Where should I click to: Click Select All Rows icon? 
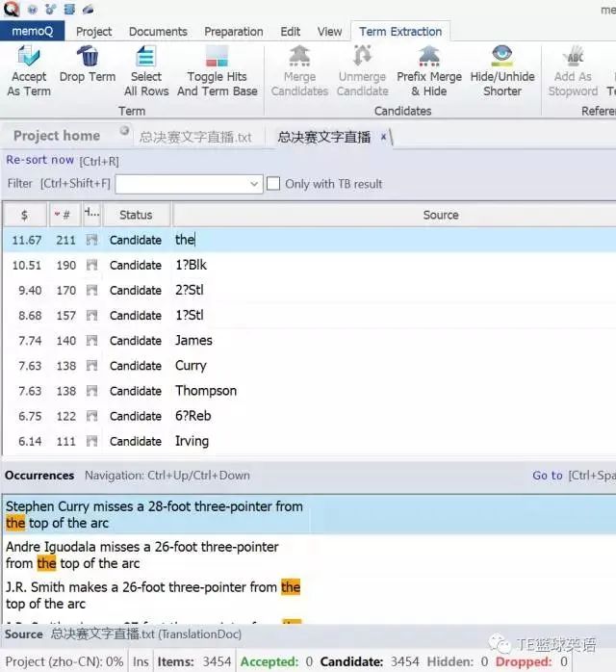(x=146, y=56)
